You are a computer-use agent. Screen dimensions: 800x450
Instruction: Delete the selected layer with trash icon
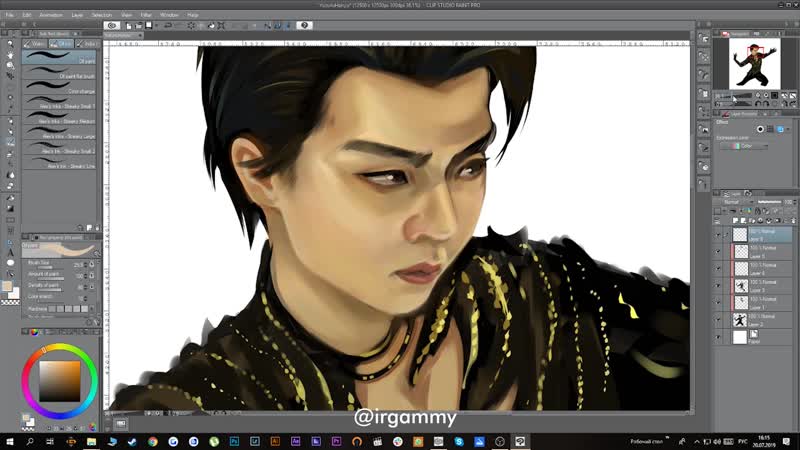point(793,220)
